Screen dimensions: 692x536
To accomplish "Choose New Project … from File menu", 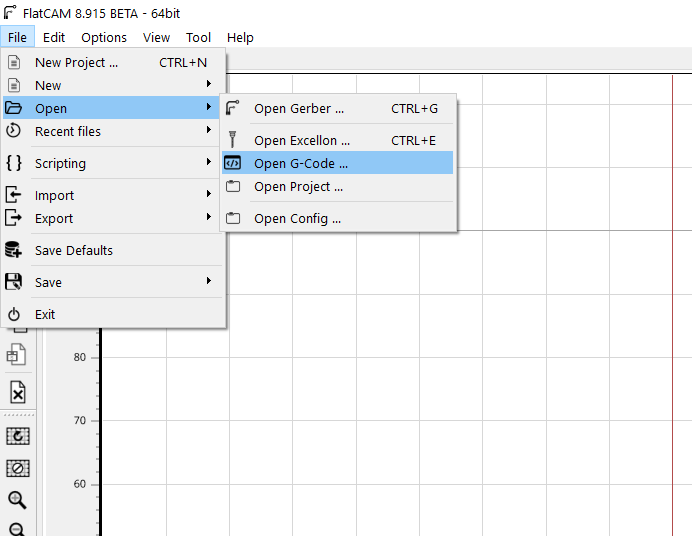I will (x=112, y=63).
